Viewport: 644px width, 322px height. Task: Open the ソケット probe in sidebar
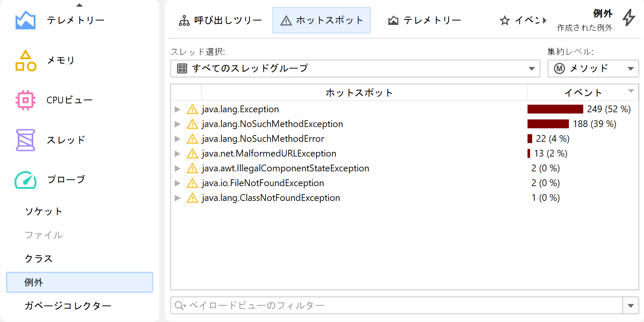click(44, 211)
